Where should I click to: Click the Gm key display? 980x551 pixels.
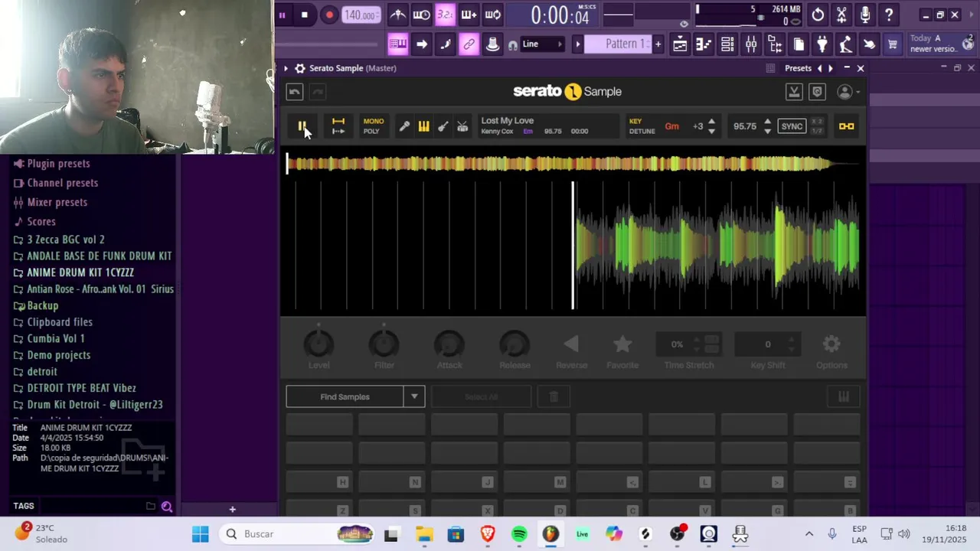(x=671, y=126)
